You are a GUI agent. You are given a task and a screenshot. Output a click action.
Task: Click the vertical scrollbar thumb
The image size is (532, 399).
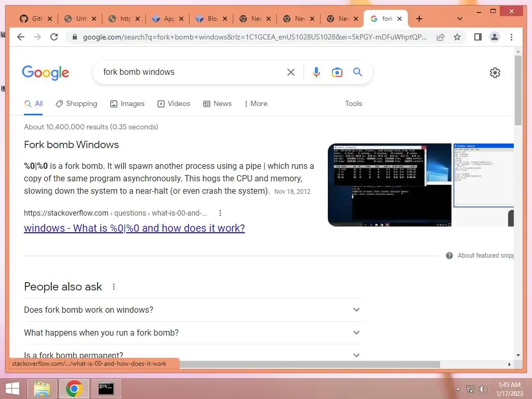[x=518, y=90]
